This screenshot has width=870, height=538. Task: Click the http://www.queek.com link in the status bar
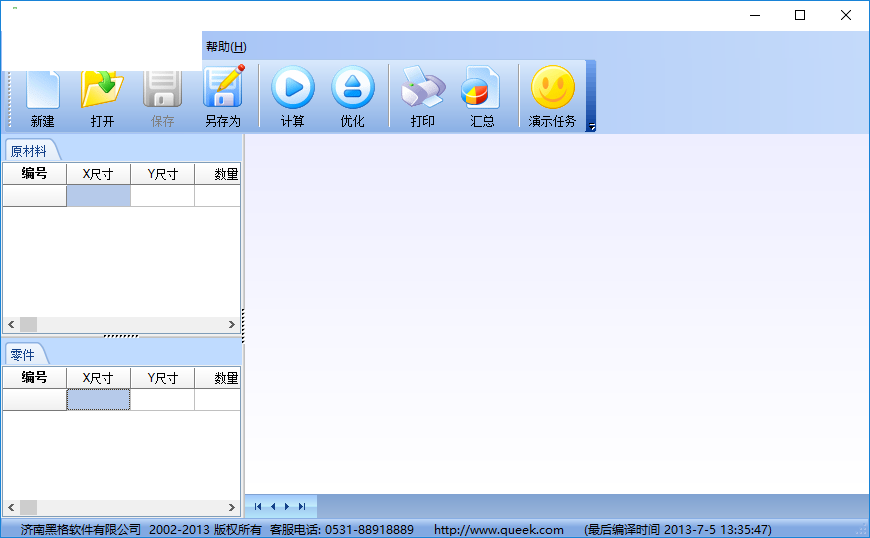point(498,530)
